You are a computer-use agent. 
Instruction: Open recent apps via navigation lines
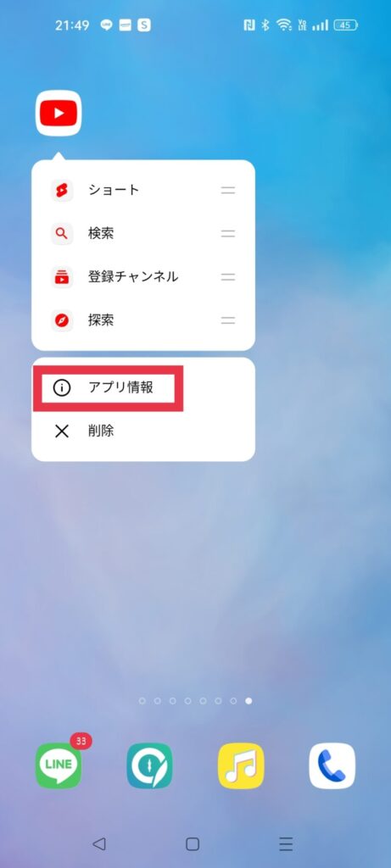(286, 843)
